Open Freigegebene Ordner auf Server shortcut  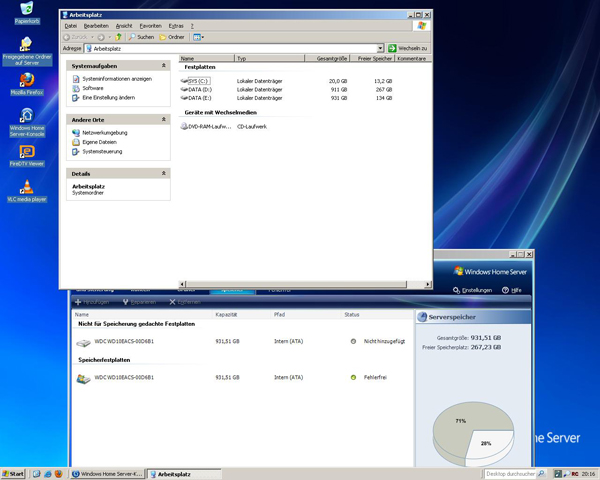[27, 51]
